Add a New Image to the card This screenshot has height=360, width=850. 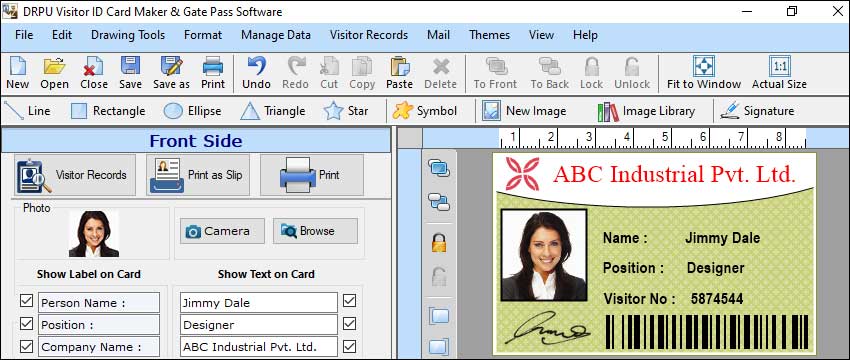(524, 111)
